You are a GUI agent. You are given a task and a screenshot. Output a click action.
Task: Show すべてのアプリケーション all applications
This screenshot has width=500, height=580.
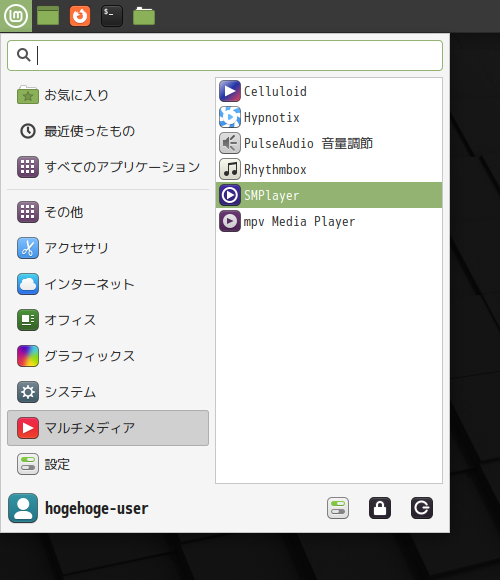point(108,167)
